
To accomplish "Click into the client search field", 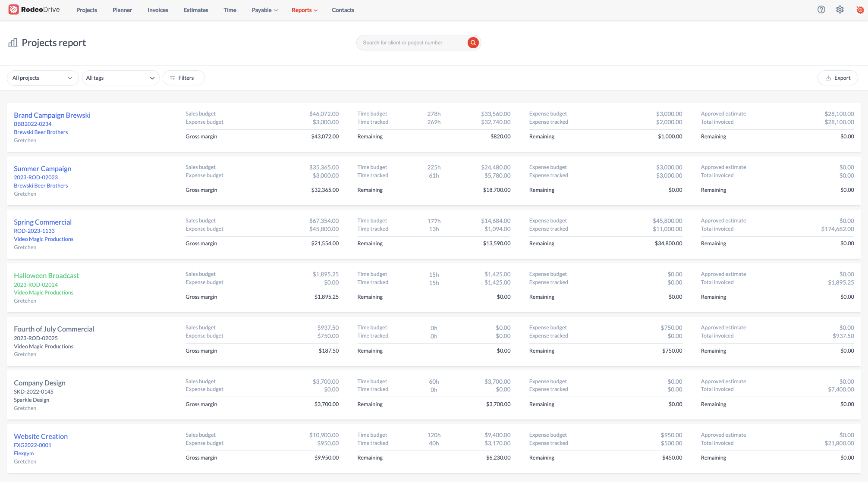I will pyautogui.click(x=410, y=42).
